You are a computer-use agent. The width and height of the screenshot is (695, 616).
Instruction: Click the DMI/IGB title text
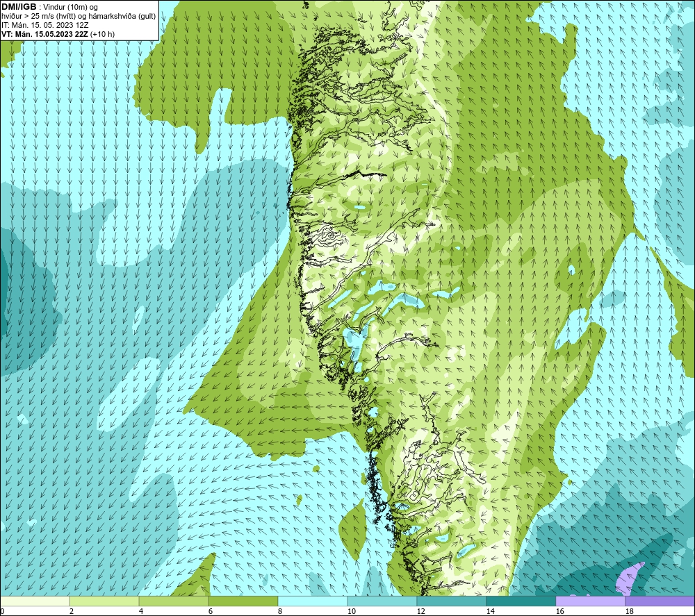click(x=19, y=7)
